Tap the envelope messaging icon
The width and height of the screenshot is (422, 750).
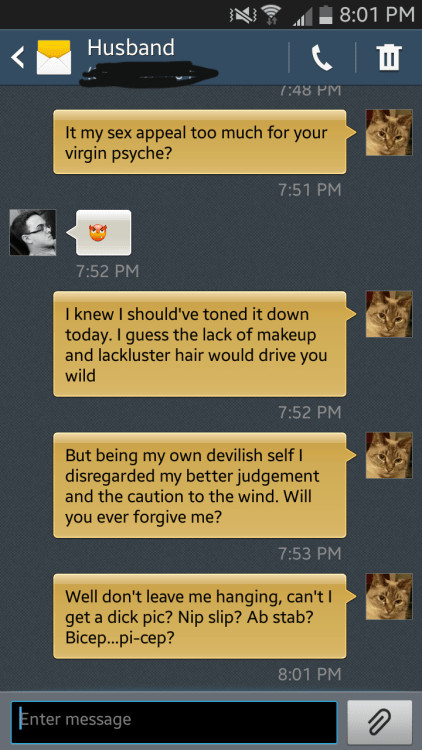click(54, 57)
